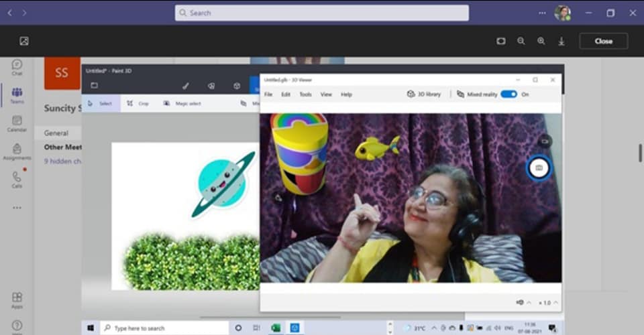Viewport: 644px width, 335px height.
Task: Switch to video mode in 3D Viewer
Action: click(545, 141)
